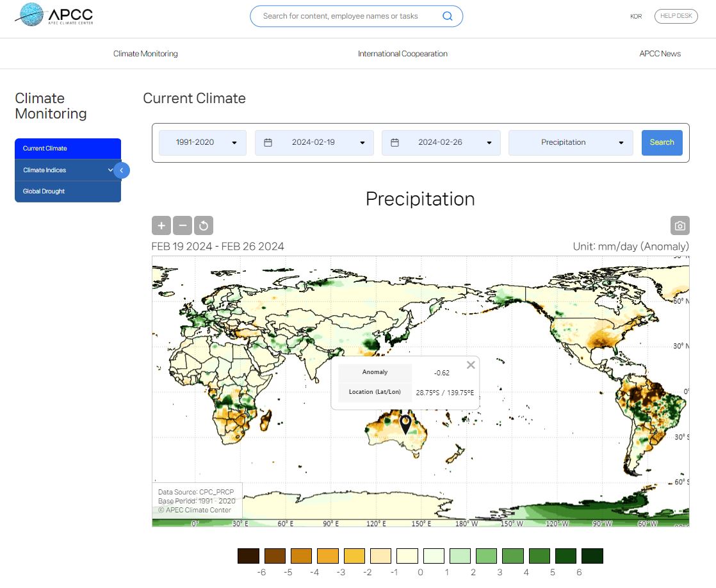This screenshot has width=716, height=588.
Task: Open the Climate Monitoring menu
Action: (x=145, y=54)
